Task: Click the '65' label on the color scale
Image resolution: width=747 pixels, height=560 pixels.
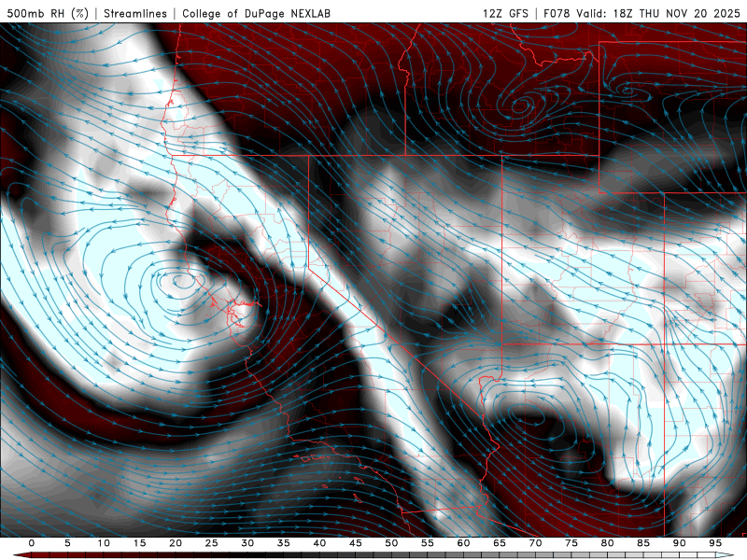Action: point(500,543)
